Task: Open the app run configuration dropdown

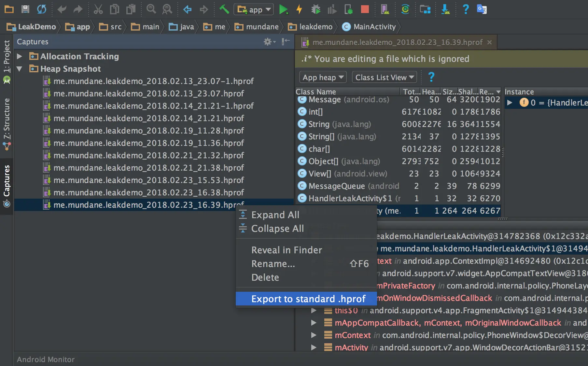Action: [x=254, y=9]
